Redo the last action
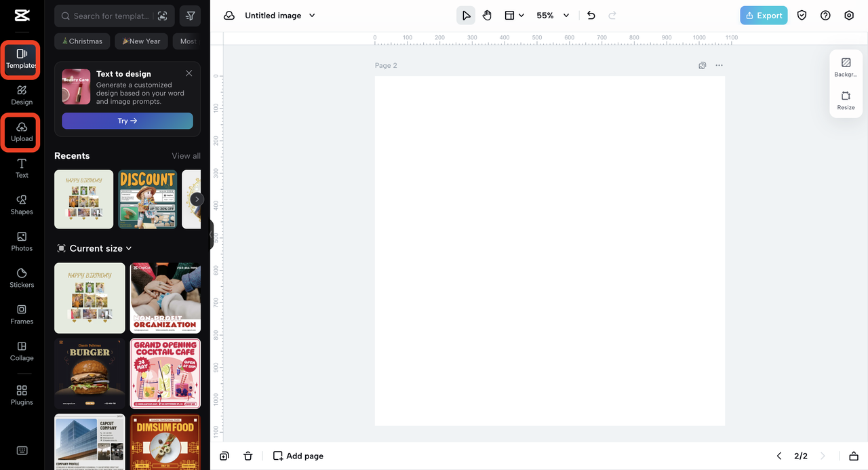The image size is (868, 470). tap(612, 16)
